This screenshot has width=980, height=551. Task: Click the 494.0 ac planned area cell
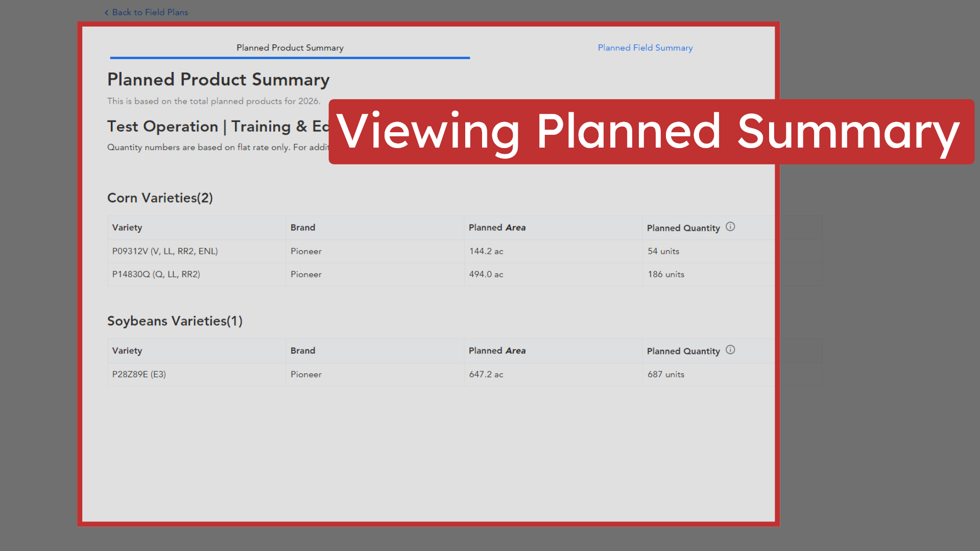[x=553, y=274]
